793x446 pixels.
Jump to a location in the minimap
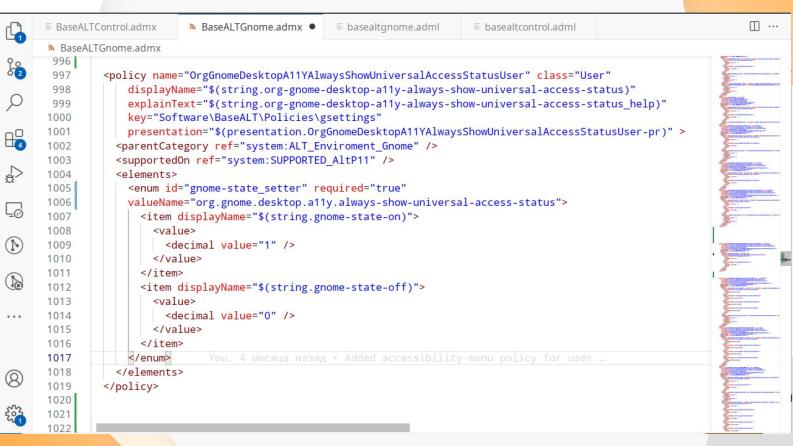[750, 243]
